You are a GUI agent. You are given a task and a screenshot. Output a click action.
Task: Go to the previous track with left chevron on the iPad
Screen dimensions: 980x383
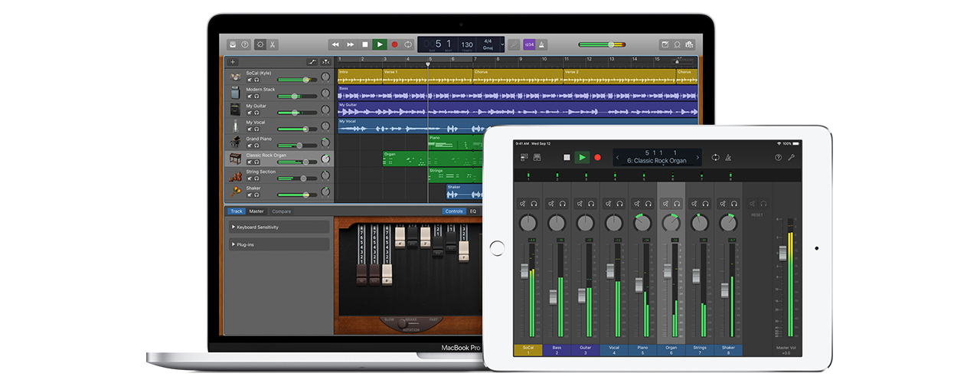tap(619, 157)
